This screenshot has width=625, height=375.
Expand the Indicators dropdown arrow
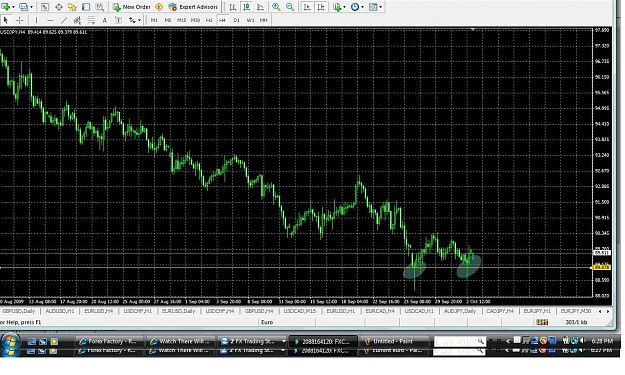[344, 7]
